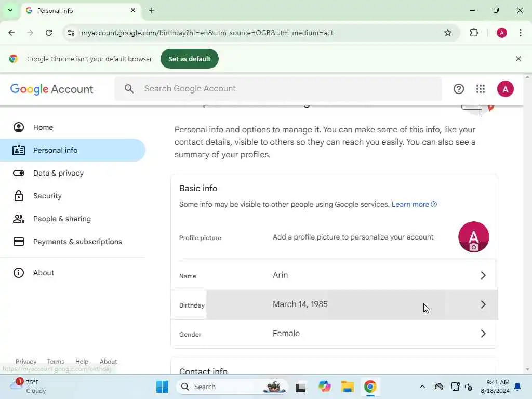Expand the Name row chevron

click(483, 275)
